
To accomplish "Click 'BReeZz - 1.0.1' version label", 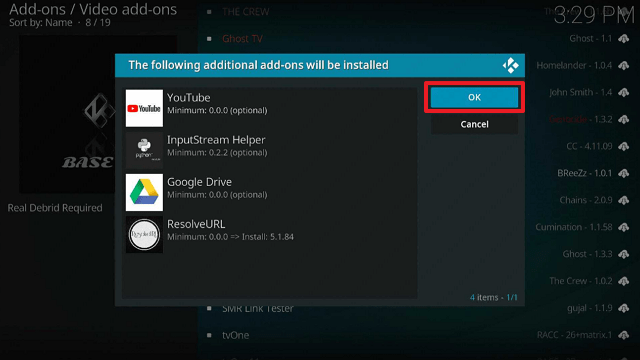I will point(584,173).
